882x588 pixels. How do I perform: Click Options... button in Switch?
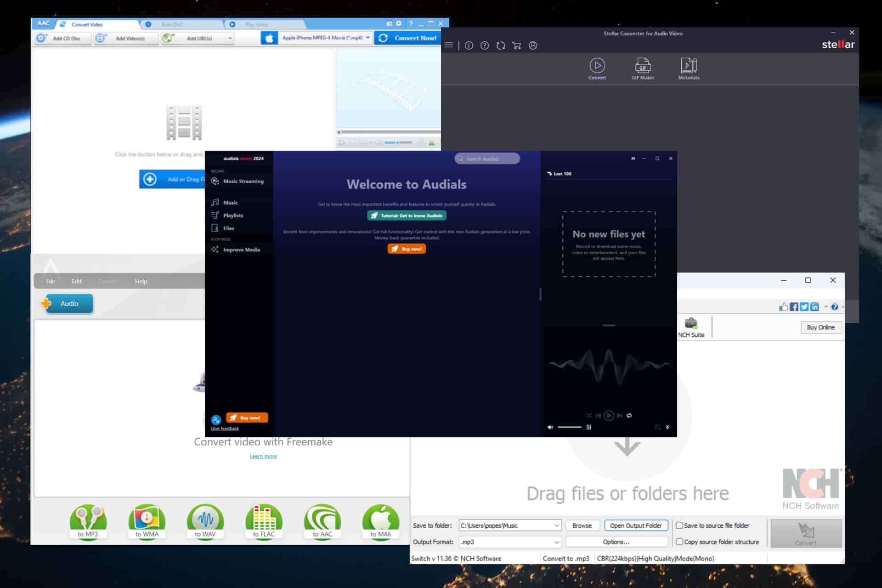pyautogui.click(x=616, y=542)
